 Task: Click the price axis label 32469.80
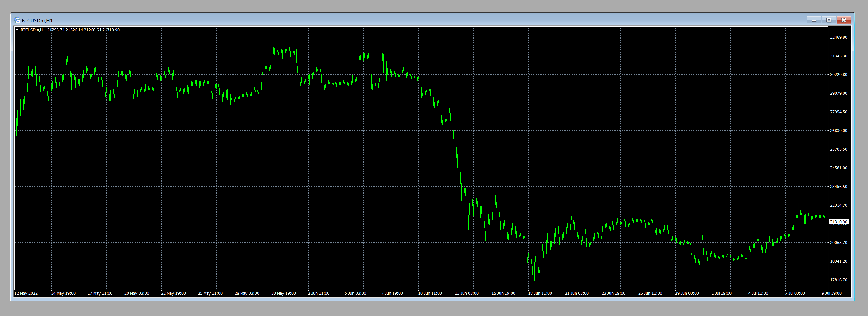point(838,37)
